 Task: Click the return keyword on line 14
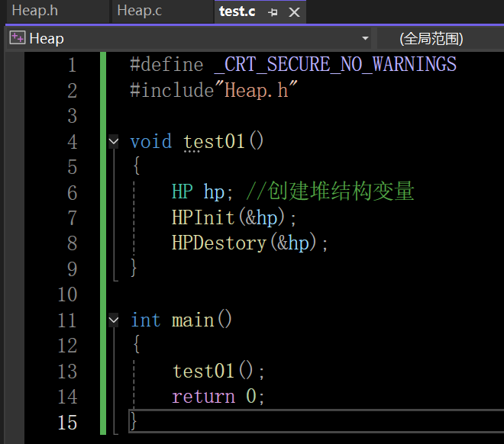click(x=203, y=397)
